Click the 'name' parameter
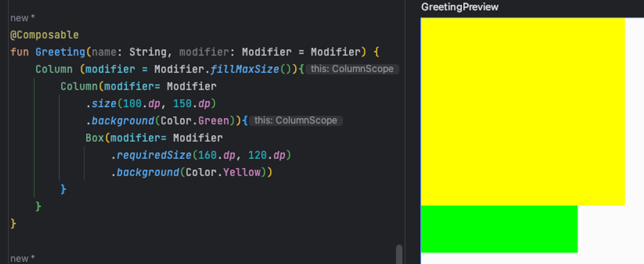The image size is (644, 264). pos(104,52)
